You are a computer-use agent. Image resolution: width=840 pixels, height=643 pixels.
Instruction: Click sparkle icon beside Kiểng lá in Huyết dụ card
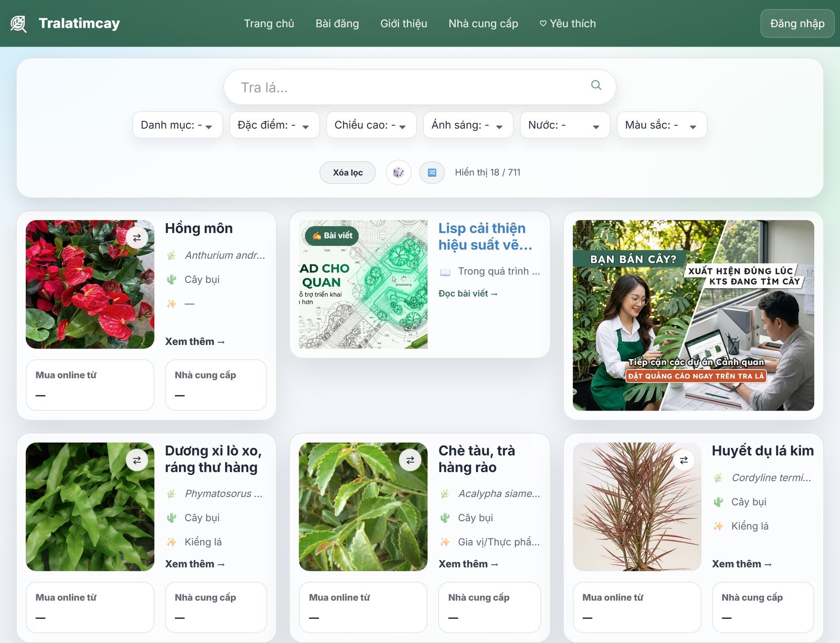pyautogui.click(x=718, y=526)
